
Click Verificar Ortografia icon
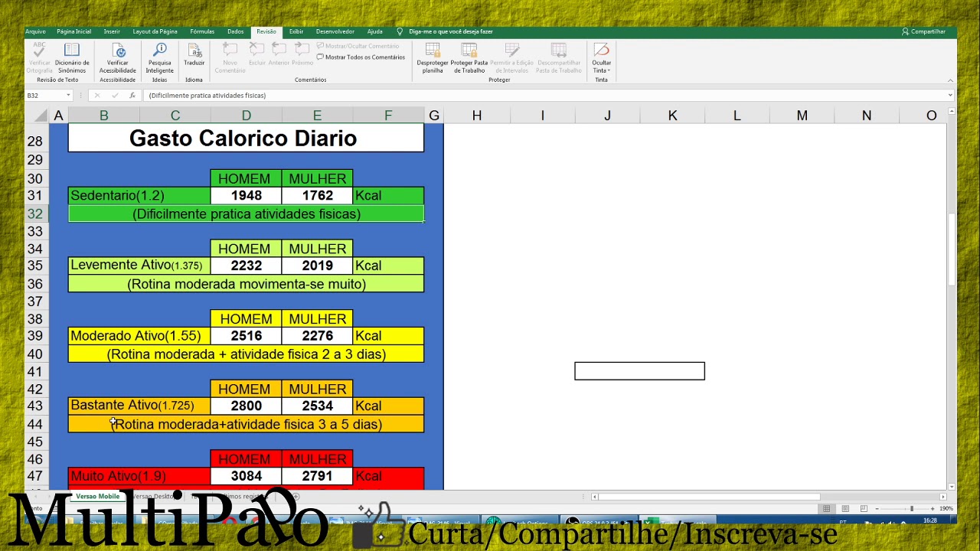[x=39, y=58]
